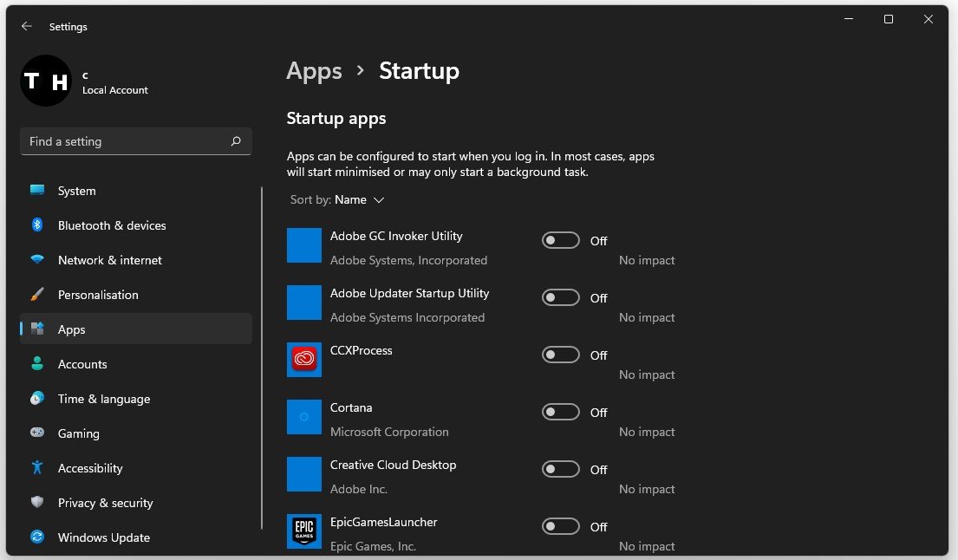
Task: Click the Accounts person icon
Action: [37, 364]
